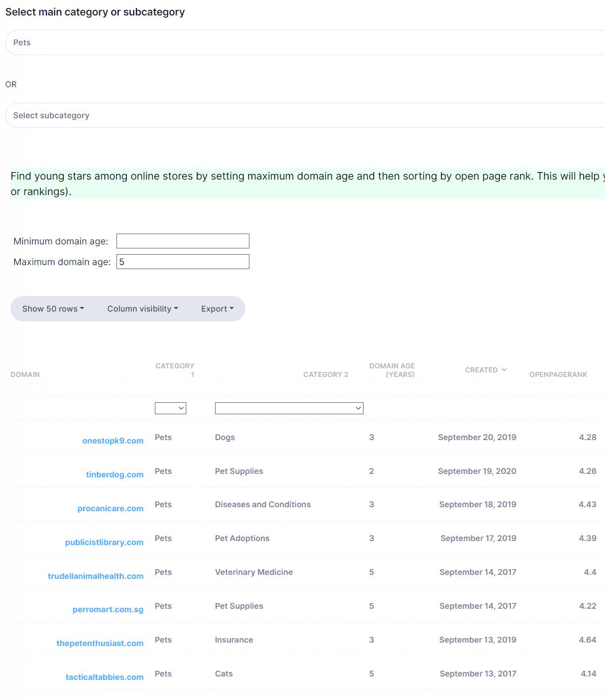Click the Minimum domain age field
The width and height of the screenshot is (605, 700).
182,241
